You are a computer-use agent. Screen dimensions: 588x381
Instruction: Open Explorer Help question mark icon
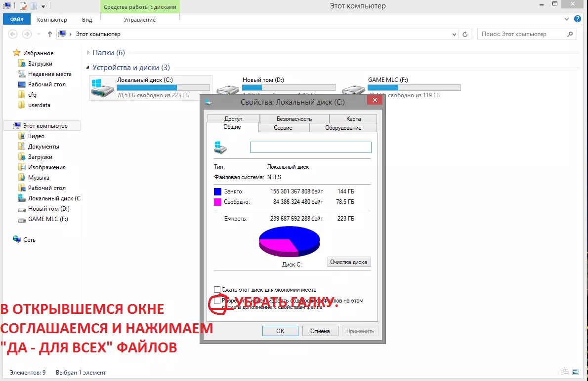point(578,19)
